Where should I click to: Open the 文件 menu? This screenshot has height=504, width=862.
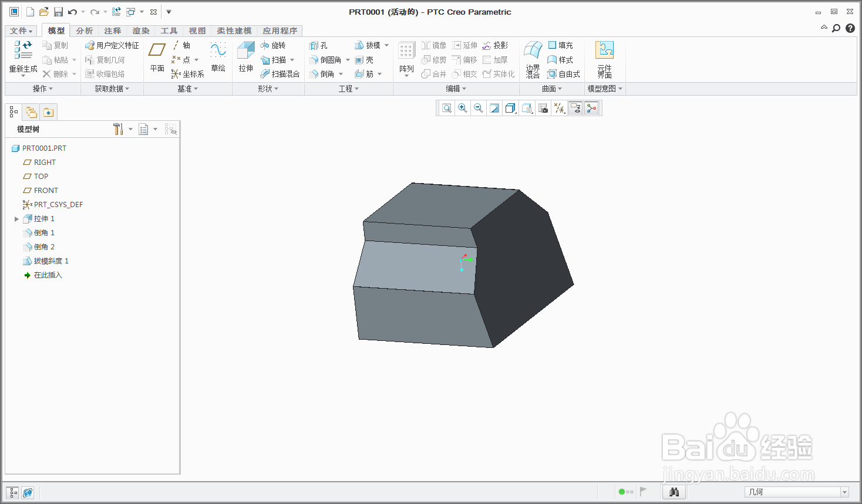[21, 31]
